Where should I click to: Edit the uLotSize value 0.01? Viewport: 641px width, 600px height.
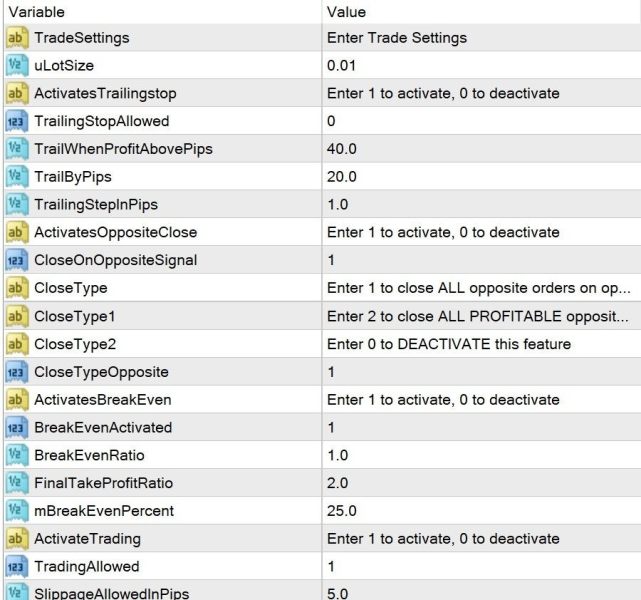coord(480,66)
